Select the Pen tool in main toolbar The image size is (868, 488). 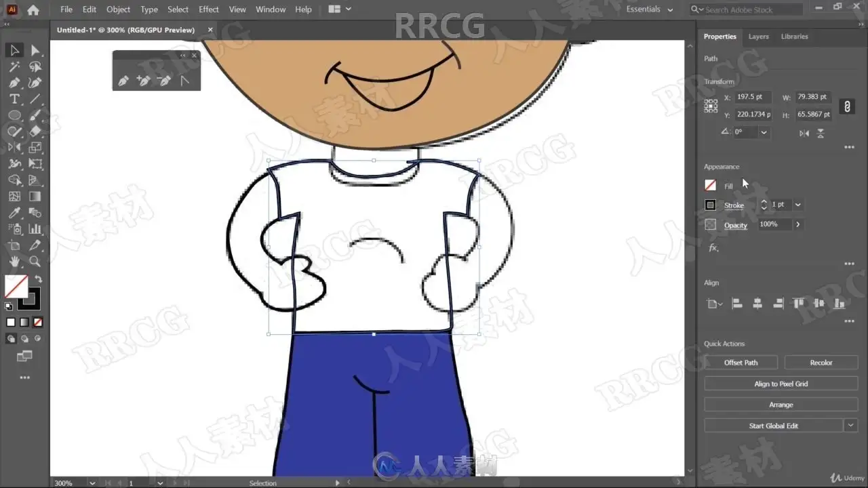point(14,83)
